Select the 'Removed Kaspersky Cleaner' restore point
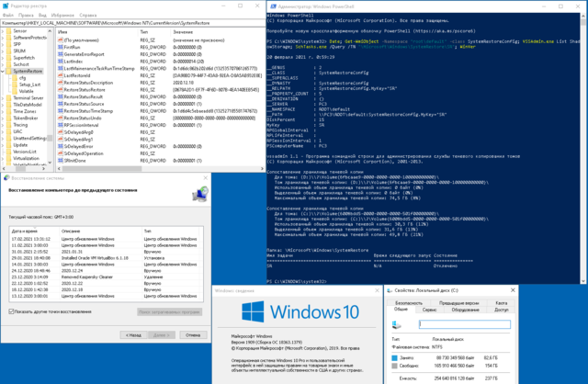 pyautogui.click(x=107, y=277)
